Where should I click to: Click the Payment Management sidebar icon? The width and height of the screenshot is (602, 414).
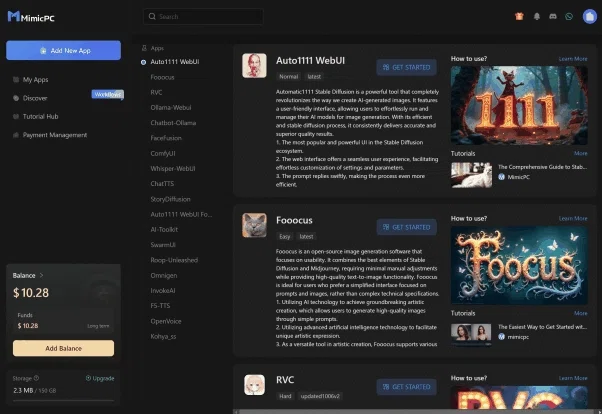(x=16, y=135)
